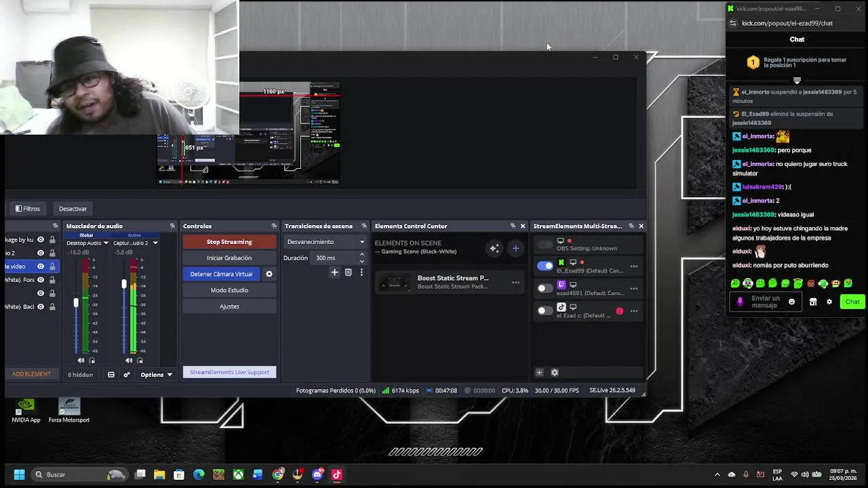868x488 pixels.
Task: Click the AI sparkle icon in Elements Control Center
Action: tap(494, 249)
